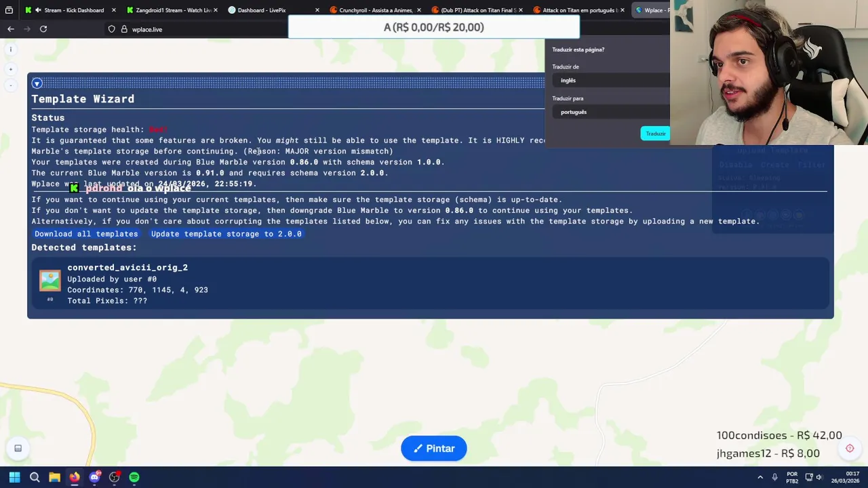This screenshot has height=488, width=868.
Task: Open OBS Studio from the taskbar
Action: pos(114,477)
